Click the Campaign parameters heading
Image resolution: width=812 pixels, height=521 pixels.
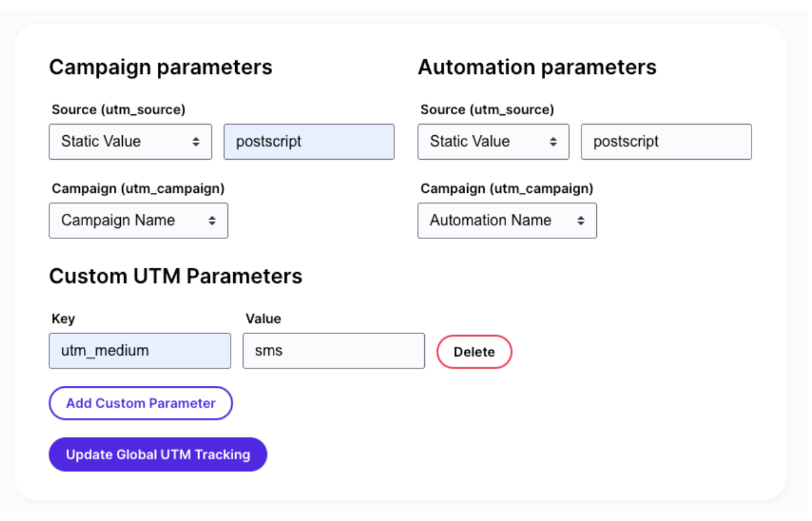161,68
